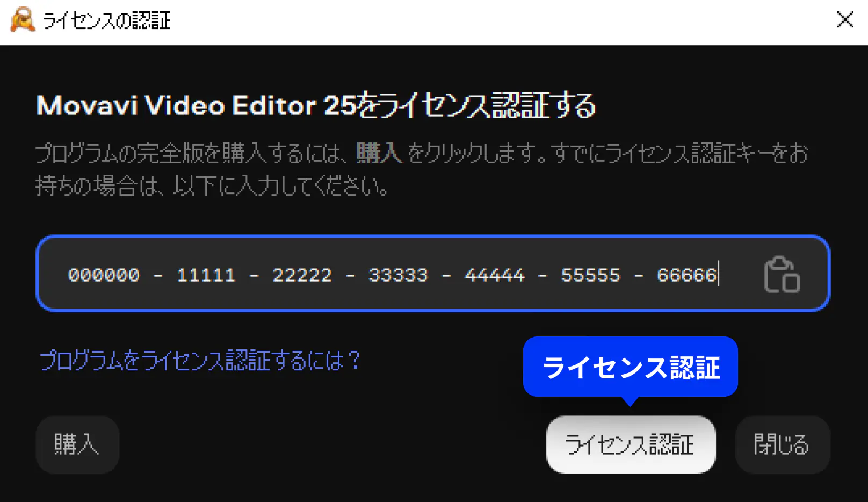Click the Movavi app icon in title bar
868x502 pixels.
point(23,20)
